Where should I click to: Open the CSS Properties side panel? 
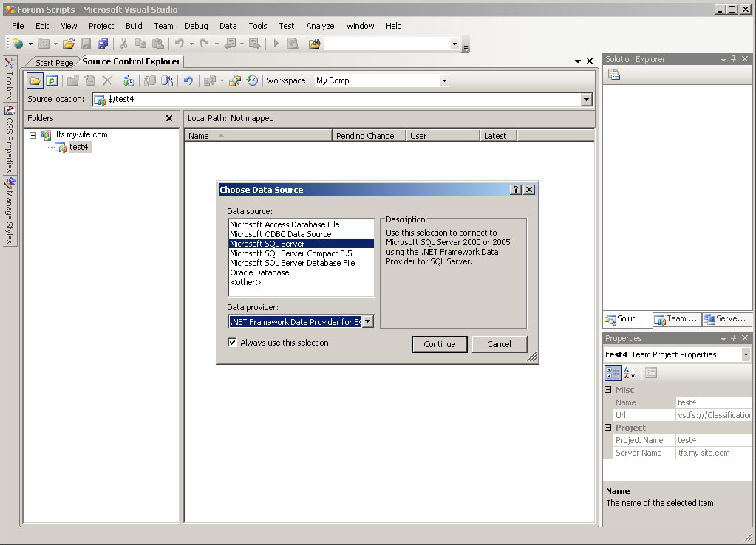click(10, 140)
